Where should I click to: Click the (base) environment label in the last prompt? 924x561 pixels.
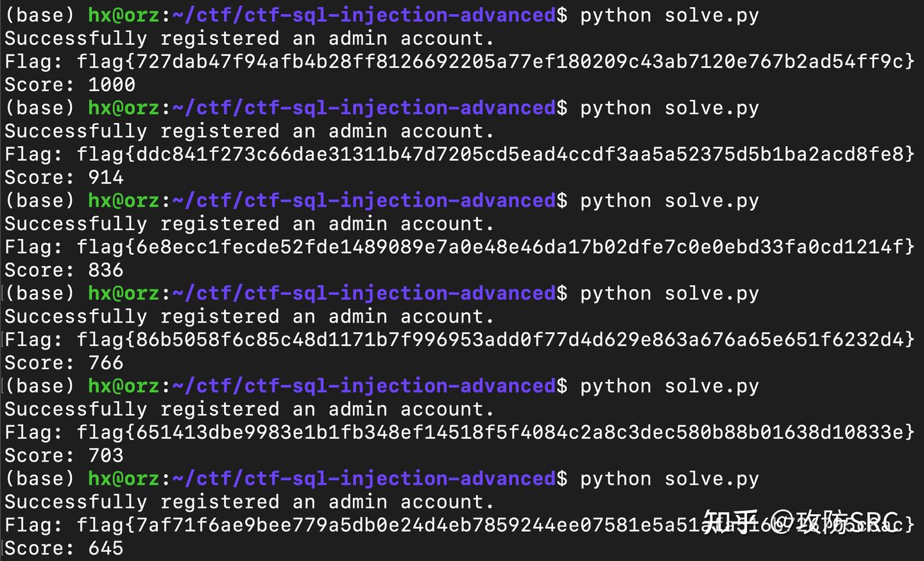[40, 479]
